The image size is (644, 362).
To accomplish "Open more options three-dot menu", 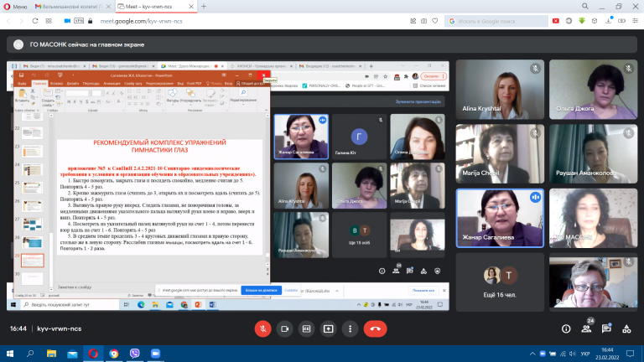I will 350,328.
